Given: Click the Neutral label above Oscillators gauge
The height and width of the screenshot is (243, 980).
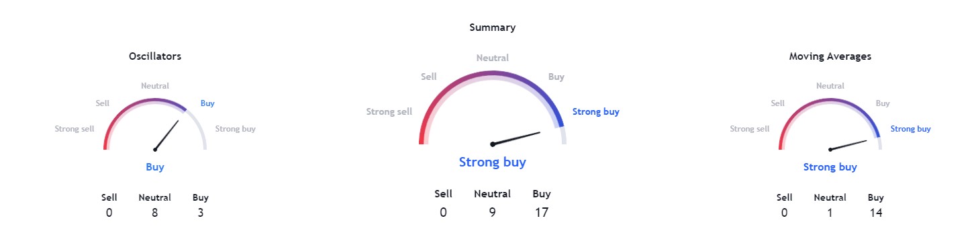Looking at the screenshot, I should coord(155,86).
